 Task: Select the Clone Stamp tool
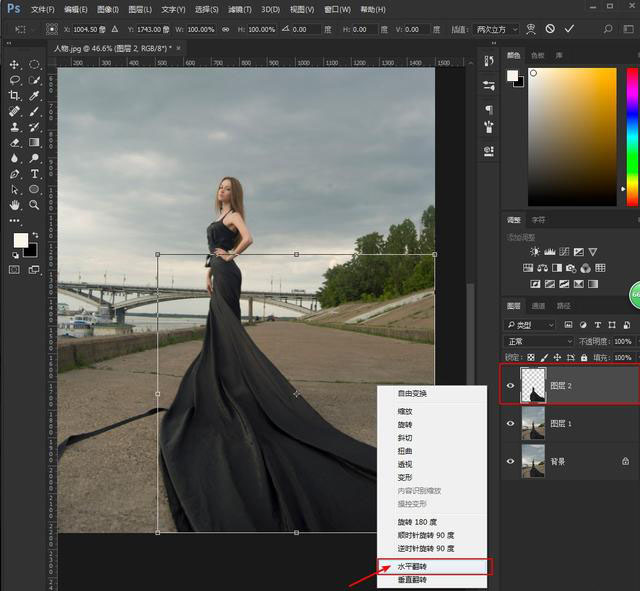click(x=14, y=127)
